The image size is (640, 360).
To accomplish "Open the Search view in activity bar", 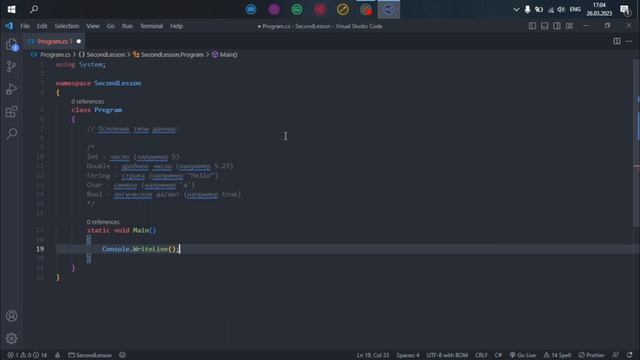I will [11, 133].
